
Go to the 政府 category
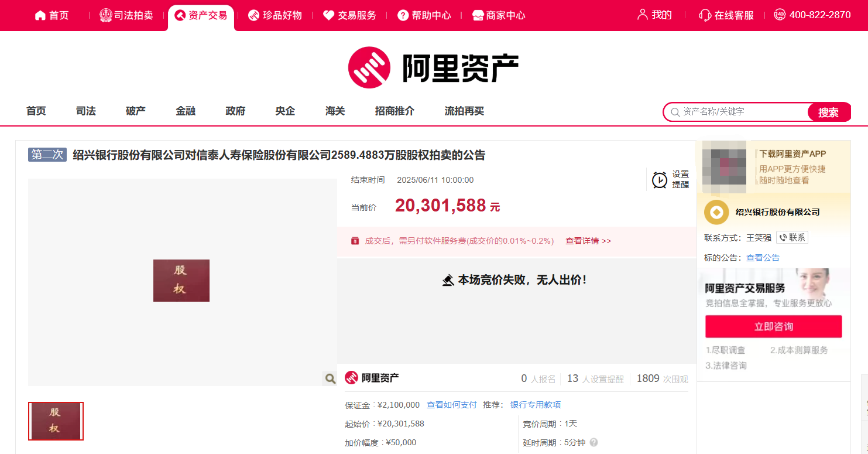click(235, 111)
